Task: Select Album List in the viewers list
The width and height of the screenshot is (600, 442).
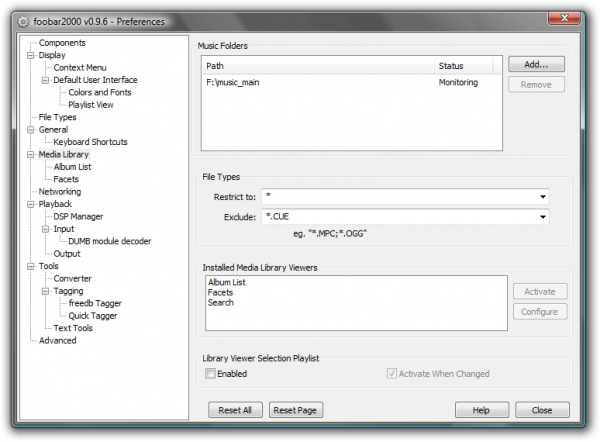Action: click(x=226, y=282)
